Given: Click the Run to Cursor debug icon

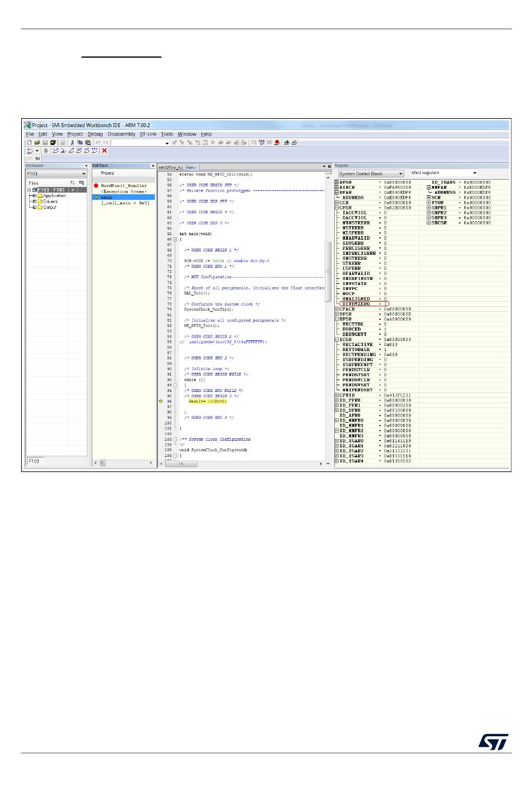Looking at the screenshot, I should coord(87,151).
